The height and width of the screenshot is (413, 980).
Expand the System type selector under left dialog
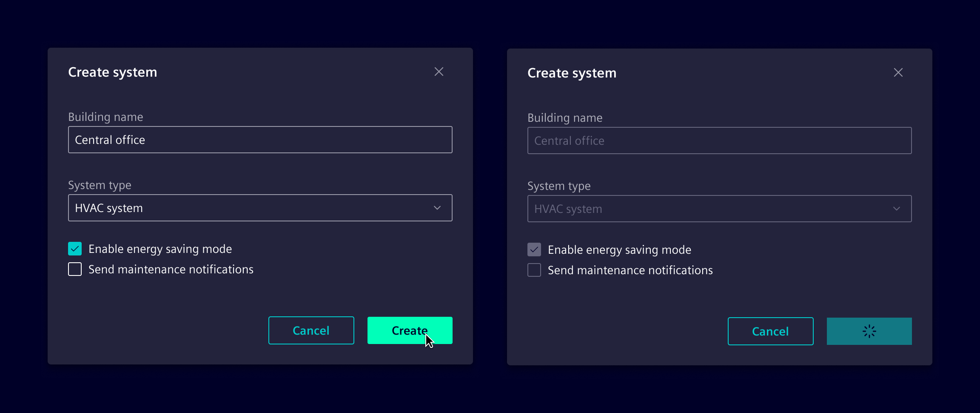[x=259, y=208]
